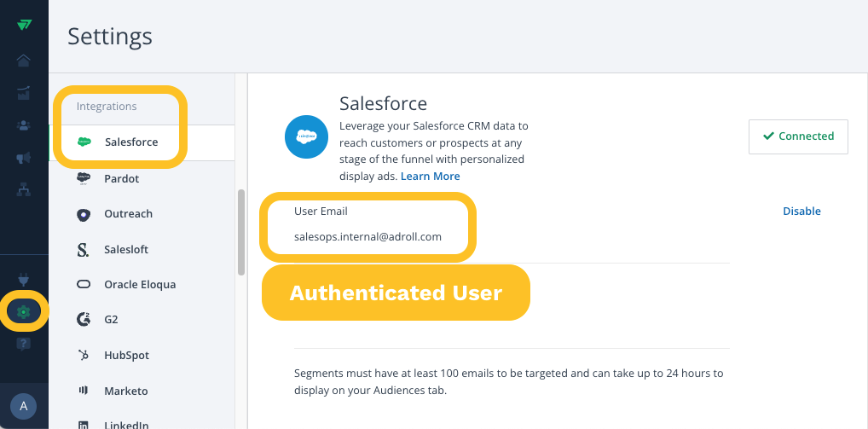Select G2 integration
Viewport: 868px width, 429px height.
[x=142, y=319]
